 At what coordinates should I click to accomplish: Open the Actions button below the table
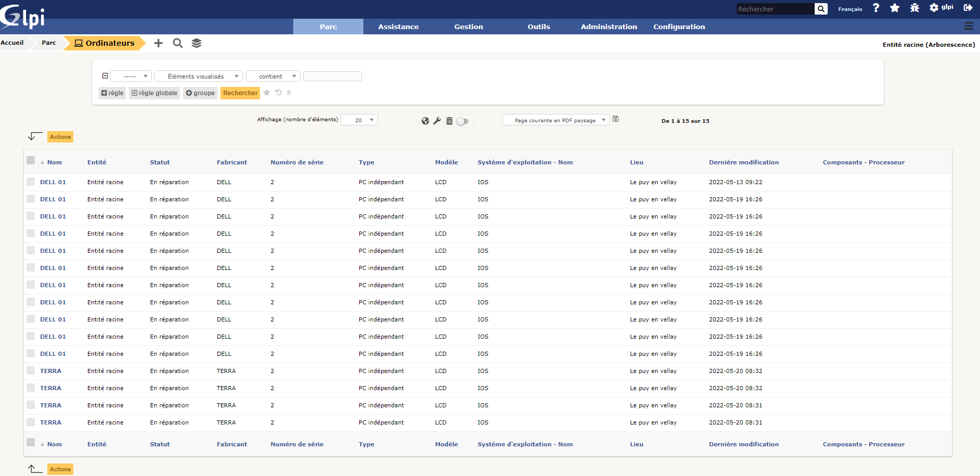tap(60, 469)
